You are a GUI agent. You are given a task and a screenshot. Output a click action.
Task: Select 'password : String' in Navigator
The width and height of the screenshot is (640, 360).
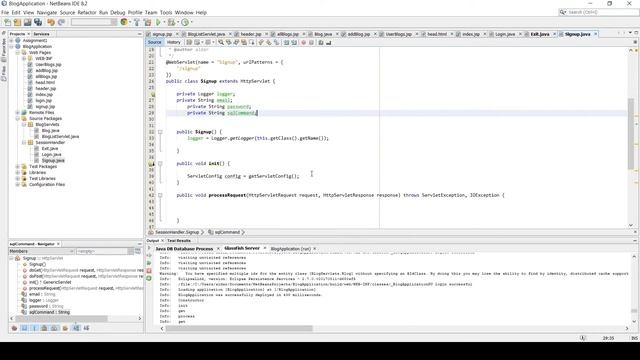[46, 306]
